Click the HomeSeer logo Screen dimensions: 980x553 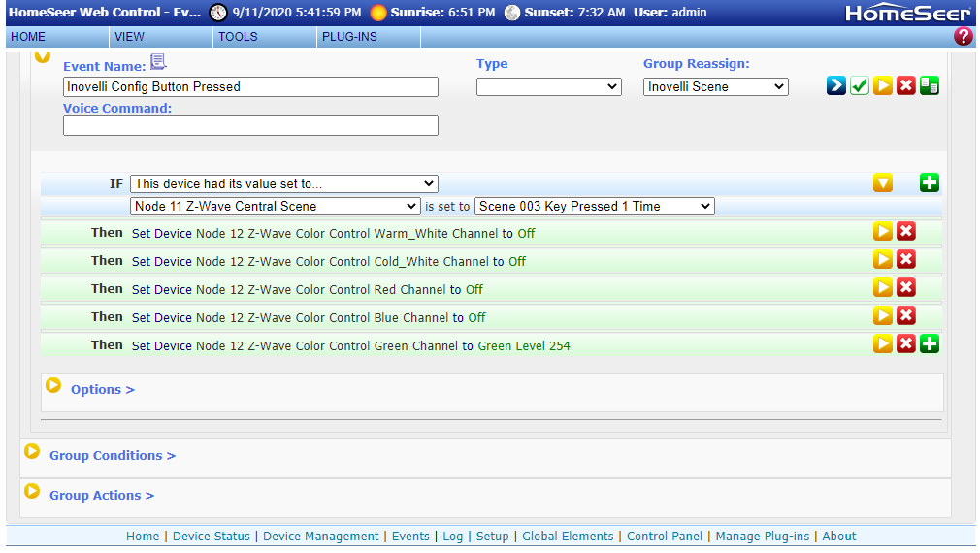click(x=907, y=13)
